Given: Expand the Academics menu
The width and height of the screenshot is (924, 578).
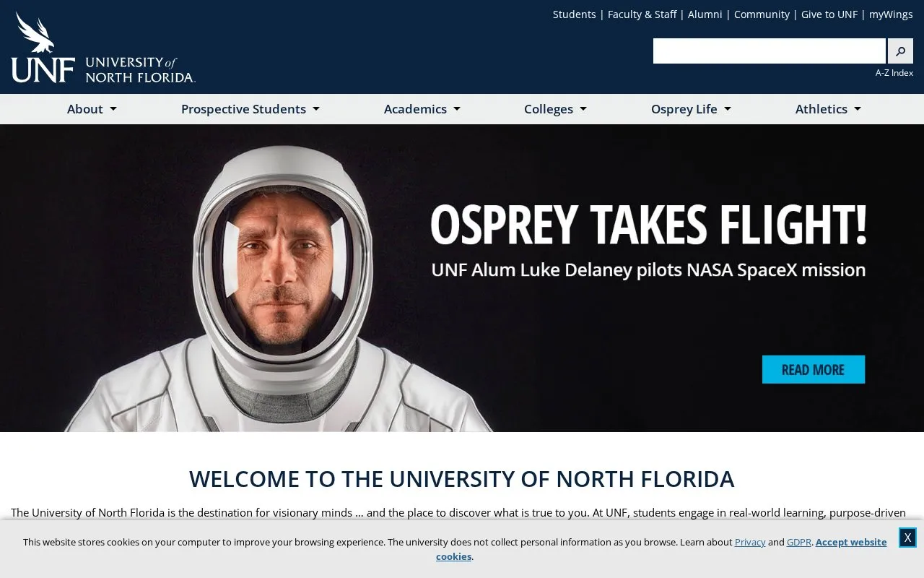Looking at the screenshot, I should point(422,109).
